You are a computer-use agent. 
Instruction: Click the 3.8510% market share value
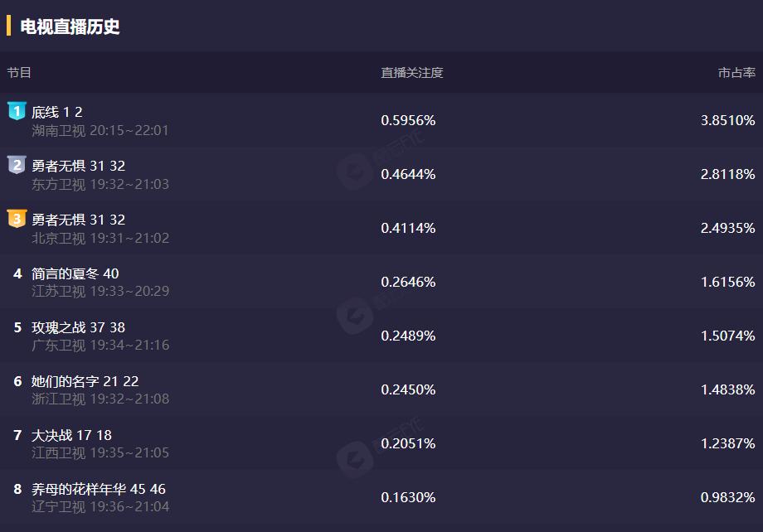point(727,120)
